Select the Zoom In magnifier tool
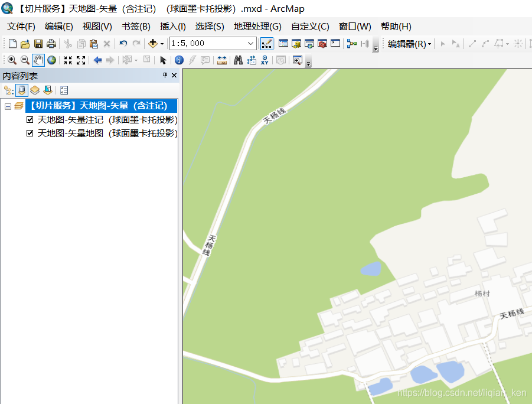 tap(12, 60)
